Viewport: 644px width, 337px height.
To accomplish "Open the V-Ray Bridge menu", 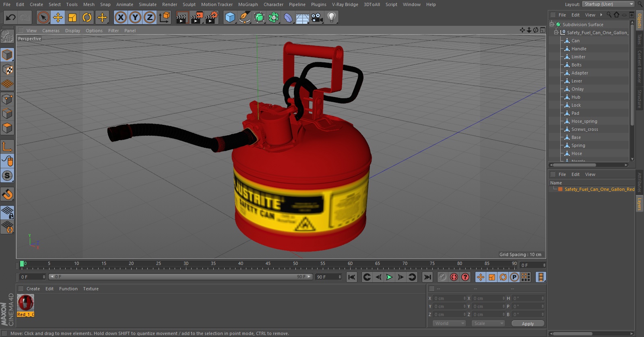I will 345,4.
